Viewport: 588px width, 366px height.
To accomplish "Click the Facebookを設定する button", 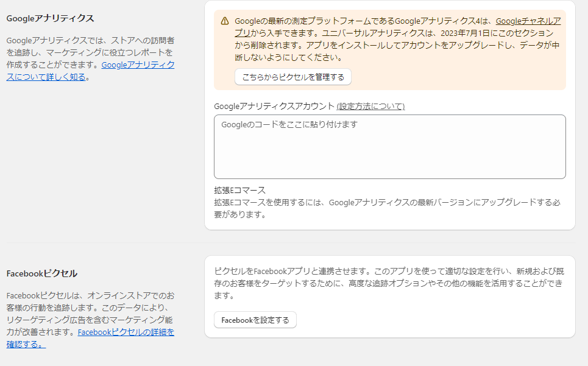I will [255, 320].
